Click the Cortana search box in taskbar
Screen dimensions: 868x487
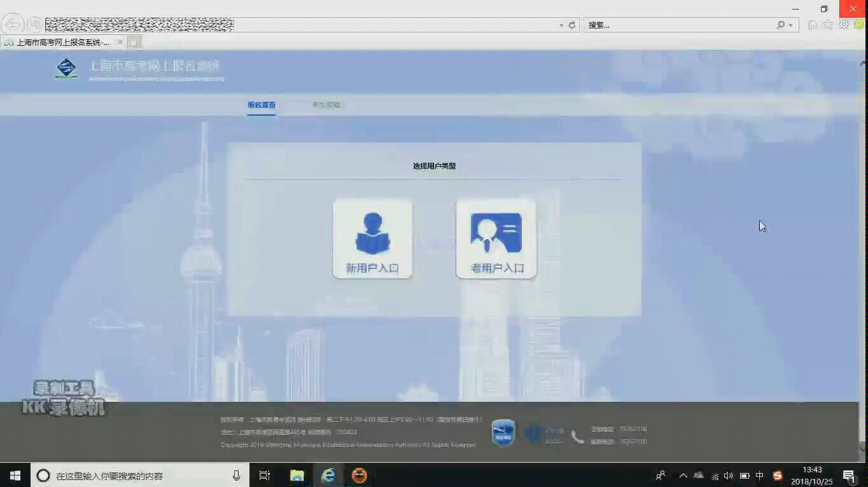click(x=140, y=476)
